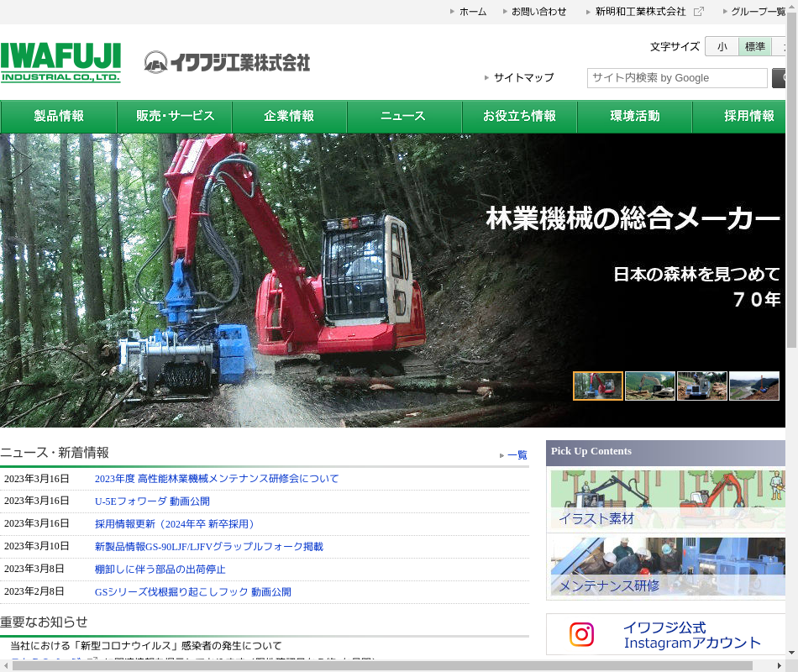This screenshot has height=672, width=798.
Task: Open the 環境活動 menu
Action: (x=635, y=117)
